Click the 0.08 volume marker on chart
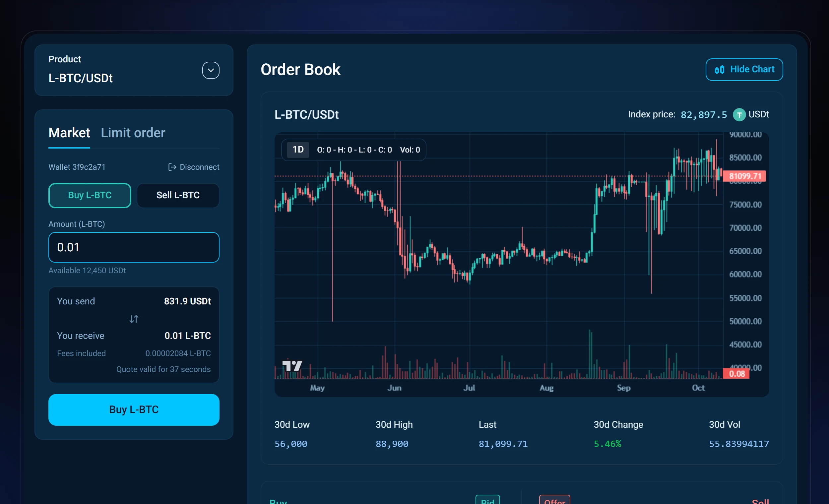Screen dimensions: 829x504 tap(736, 373)
